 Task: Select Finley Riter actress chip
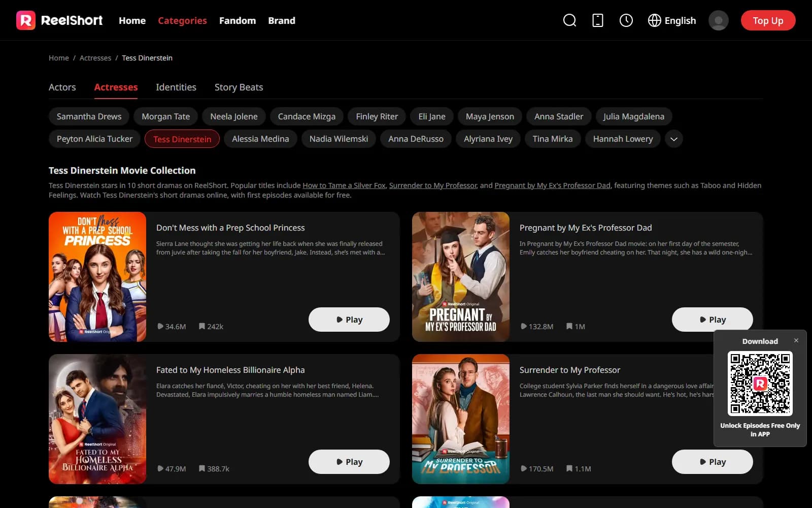tap(377, 116)
